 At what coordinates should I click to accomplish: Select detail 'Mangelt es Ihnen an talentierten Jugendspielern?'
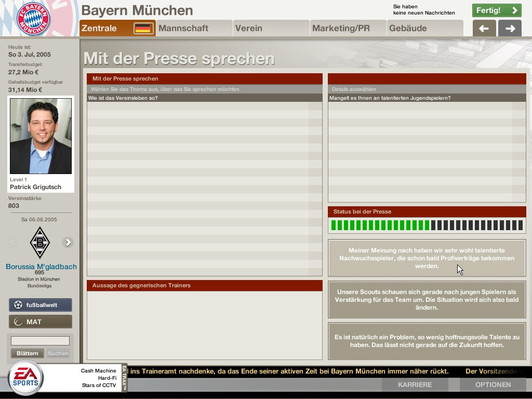(427, 98)
